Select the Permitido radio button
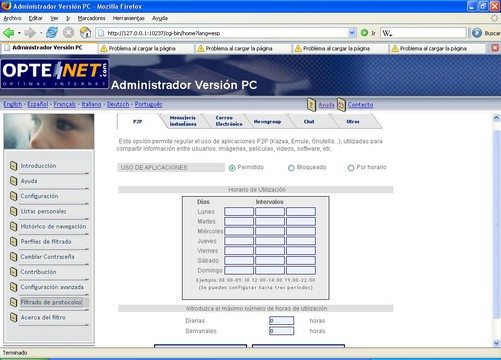This screenshot has width=501, height=360. coord(232,168)
